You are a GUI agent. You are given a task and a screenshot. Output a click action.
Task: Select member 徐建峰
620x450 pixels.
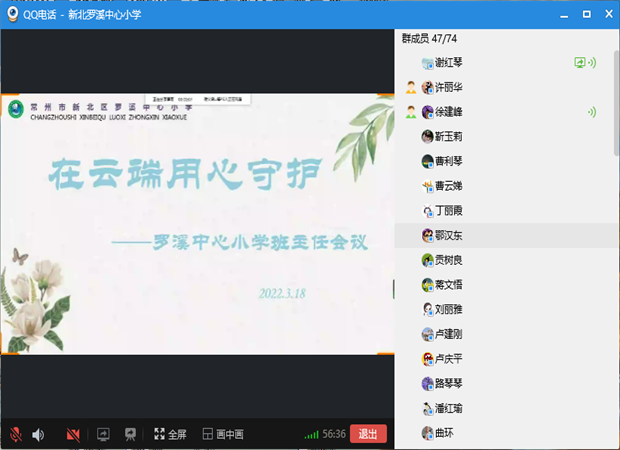click(506, 112)
